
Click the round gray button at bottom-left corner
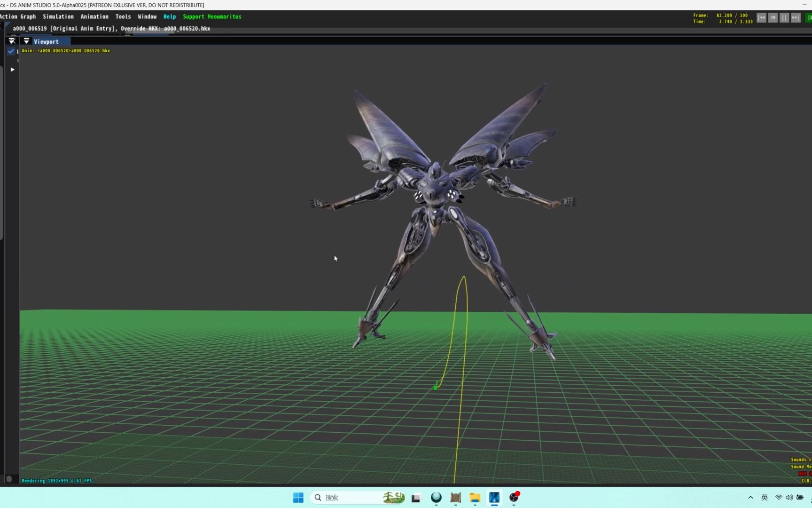click(x=9, y=479)
